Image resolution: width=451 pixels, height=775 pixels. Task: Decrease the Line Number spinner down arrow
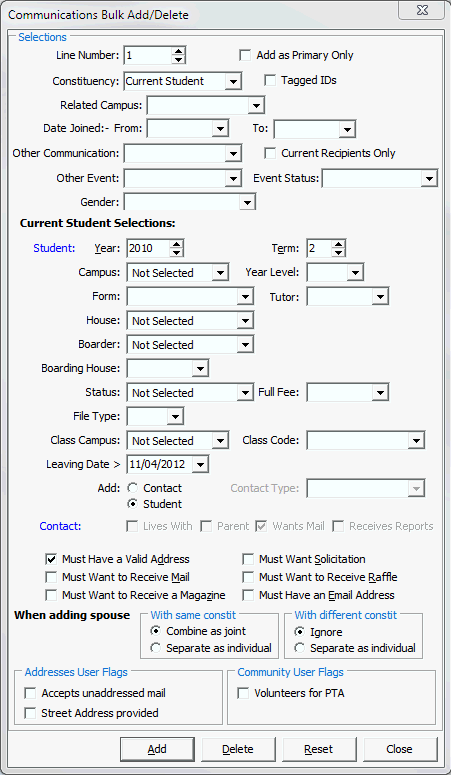coord(178,59)
